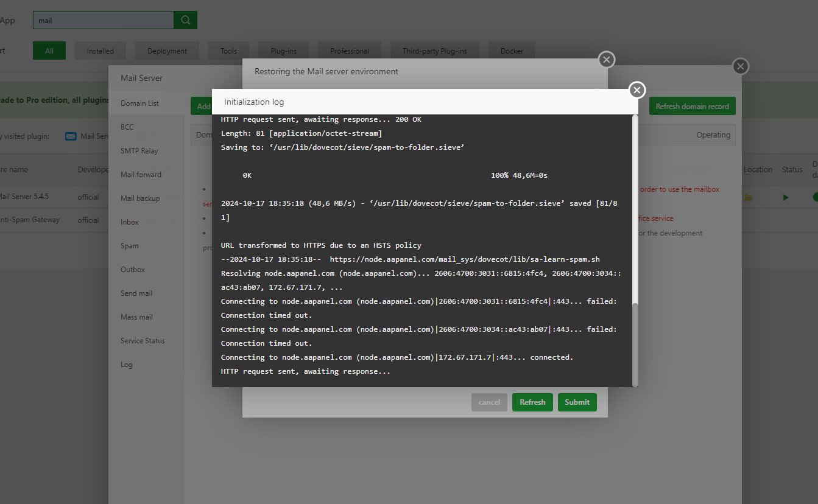Open the Mail Server folder location icon
Image resolution: width=818 pixels, height=504 pixels.
[x=747, y=197]
